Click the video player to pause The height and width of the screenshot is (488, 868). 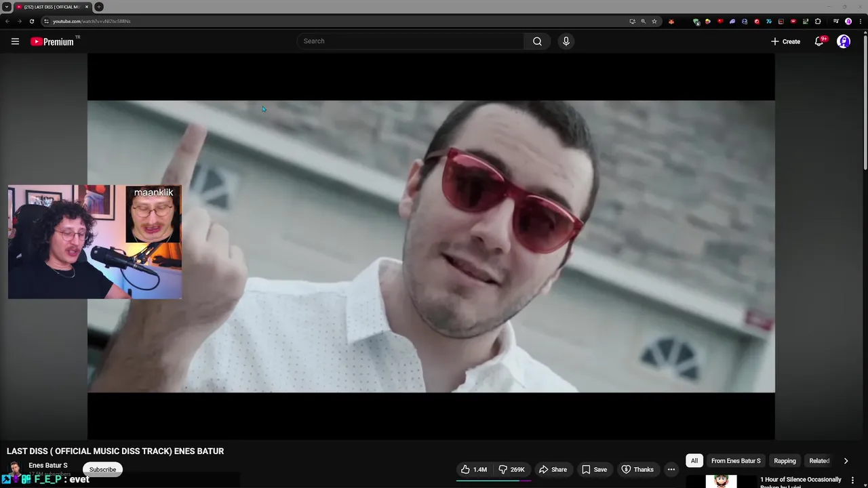(431, 246)
